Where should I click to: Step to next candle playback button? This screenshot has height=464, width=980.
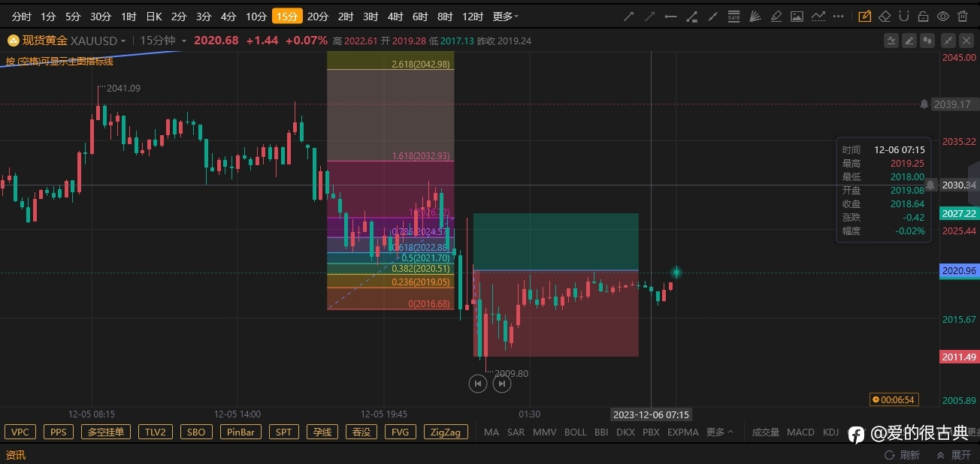click(x=502, y=384)
